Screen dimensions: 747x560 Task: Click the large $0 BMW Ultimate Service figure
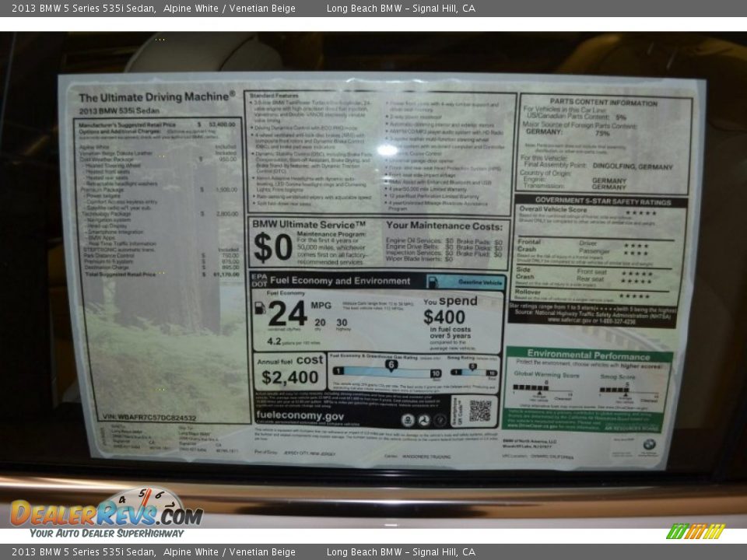coord(272,247)
